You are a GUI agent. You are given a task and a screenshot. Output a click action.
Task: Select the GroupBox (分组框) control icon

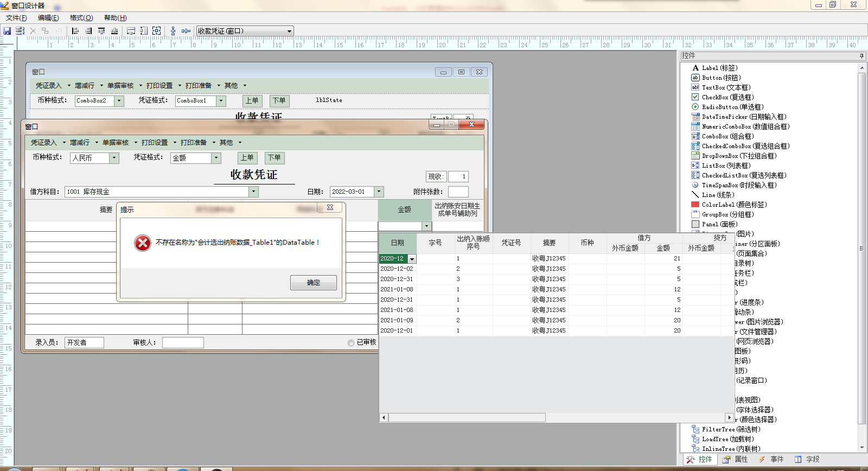pyautogui.click(x=695, y=214)
